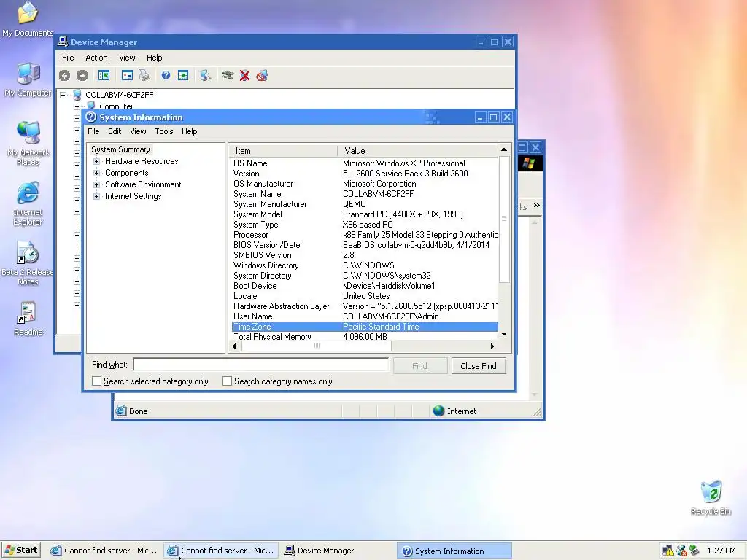Image resolution: width=747 pixels, height=560 pixels.
Task: Open the Action menu in Device Manager
Action: pyautogui.click(x=96, y=58)
